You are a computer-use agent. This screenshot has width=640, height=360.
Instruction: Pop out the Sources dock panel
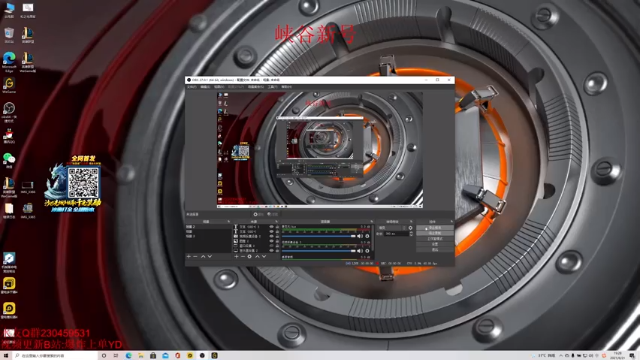pos(276,221)
